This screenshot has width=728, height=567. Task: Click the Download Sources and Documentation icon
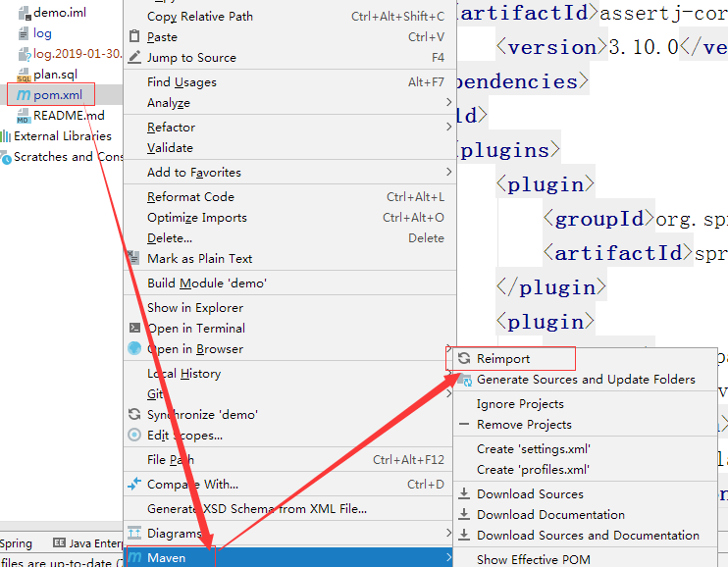pos(464,535)
